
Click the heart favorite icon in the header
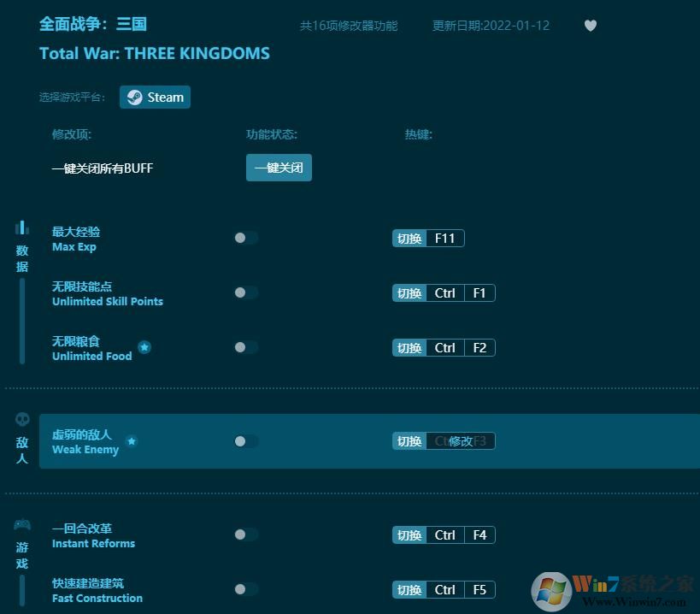pyautogui.click(x=590, y=26)
